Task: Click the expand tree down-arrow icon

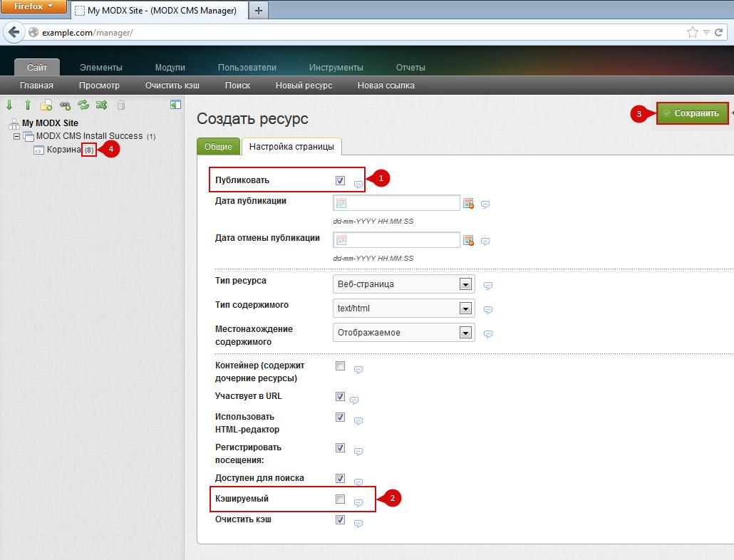Action: click(10, 105)
